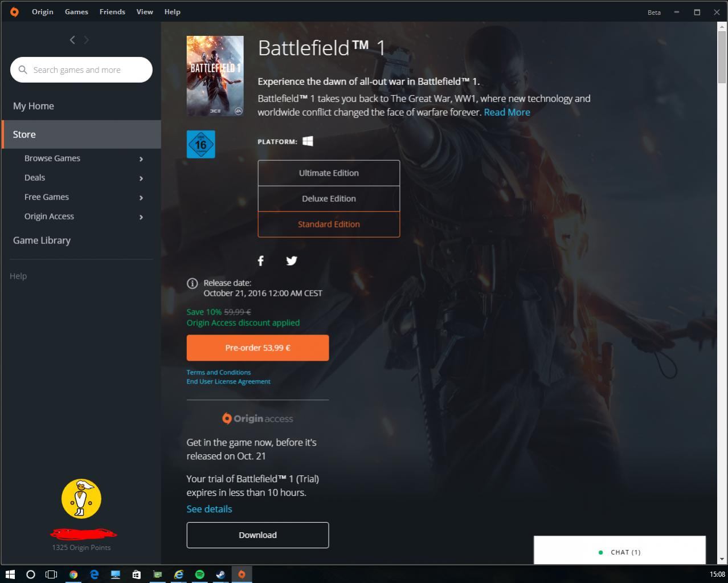Click the Battlefield 1 box art thumbnail
Image resolution: width=728 pixels, height=583 pixels.
point(215,76)
